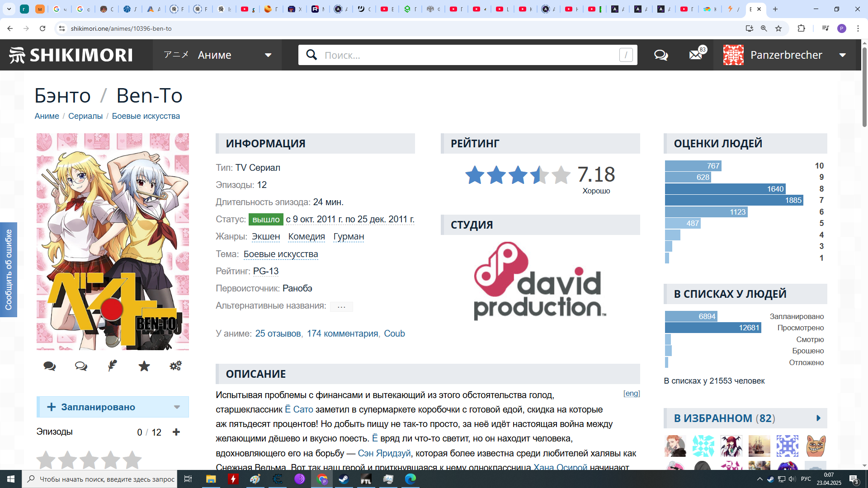Rate the anime with the fifth gray star
This screenshot has height=488, width=868.
(132, 460)
